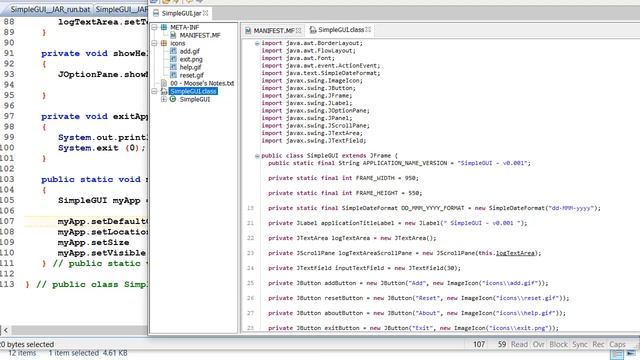Click the Read status indicator
Image resolution: width=640 pixels, height=360 pixels.
(x=519, y=344)
